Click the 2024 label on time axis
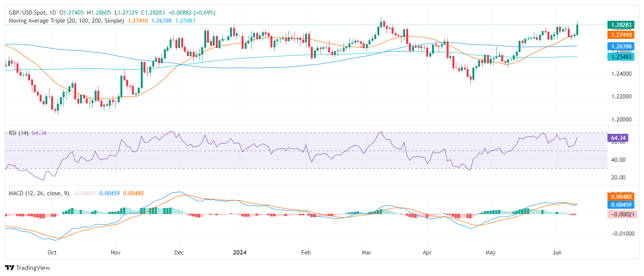 tap(240, 253)
